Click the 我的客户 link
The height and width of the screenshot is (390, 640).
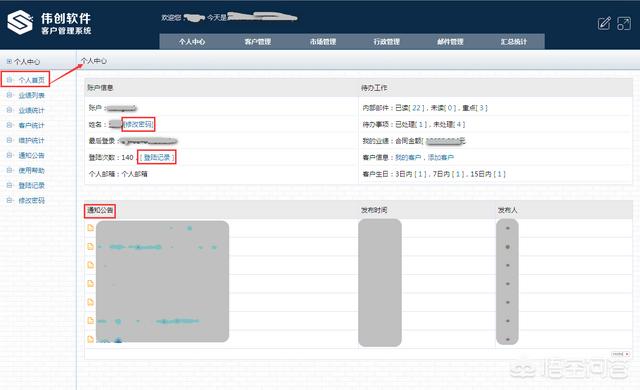click(408, 157)
